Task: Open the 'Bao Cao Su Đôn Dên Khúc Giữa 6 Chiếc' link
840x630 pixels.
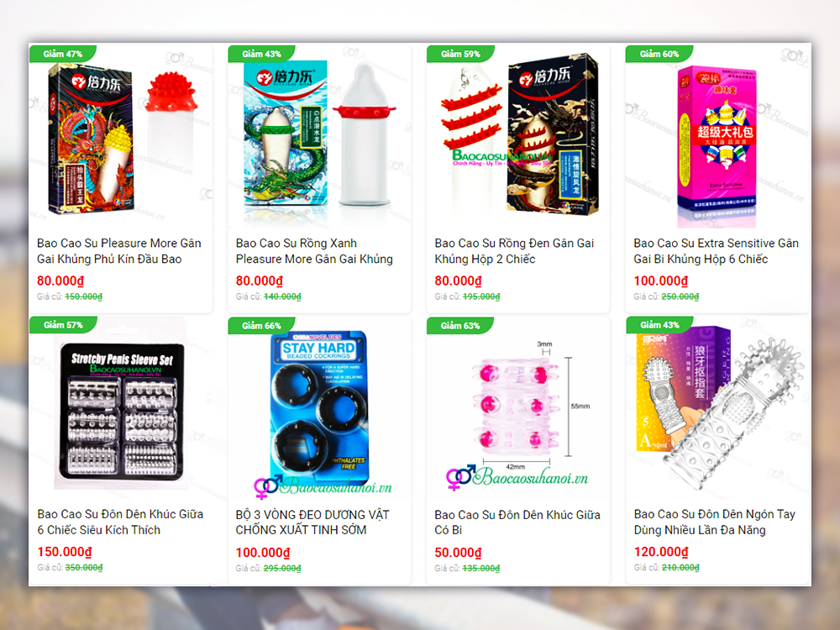Action: click(120, 522)
